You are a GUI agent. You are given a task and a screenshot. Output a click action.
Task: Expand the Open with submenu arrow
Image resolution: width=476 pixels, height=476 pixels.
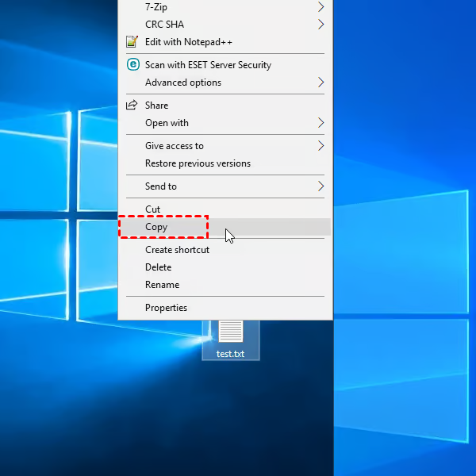(x=321, y=123)
